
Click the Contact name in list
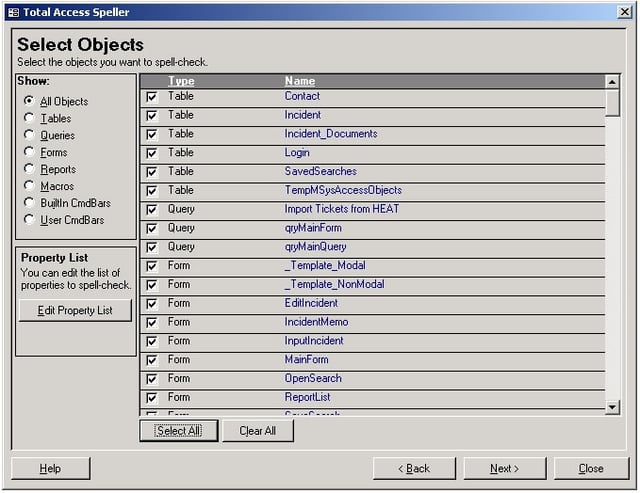(302, 96)
